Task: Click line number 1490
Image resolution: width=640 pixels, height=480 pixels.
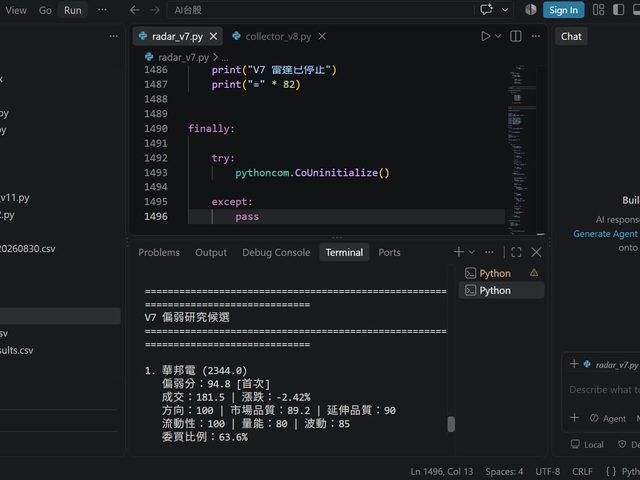Action: [x=156, y=129]
